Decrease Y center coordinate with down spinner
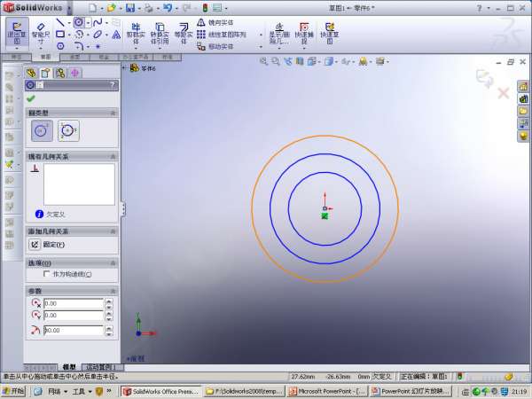This screenshot has height=399, width=532. (109, 318)
